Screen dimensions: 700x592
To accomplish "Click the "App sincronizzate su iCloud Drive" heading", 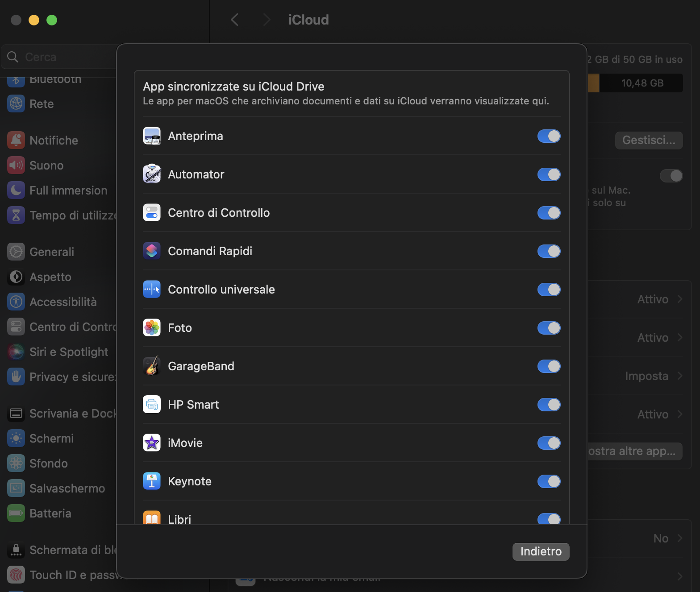I will click(x=233, y=87).
